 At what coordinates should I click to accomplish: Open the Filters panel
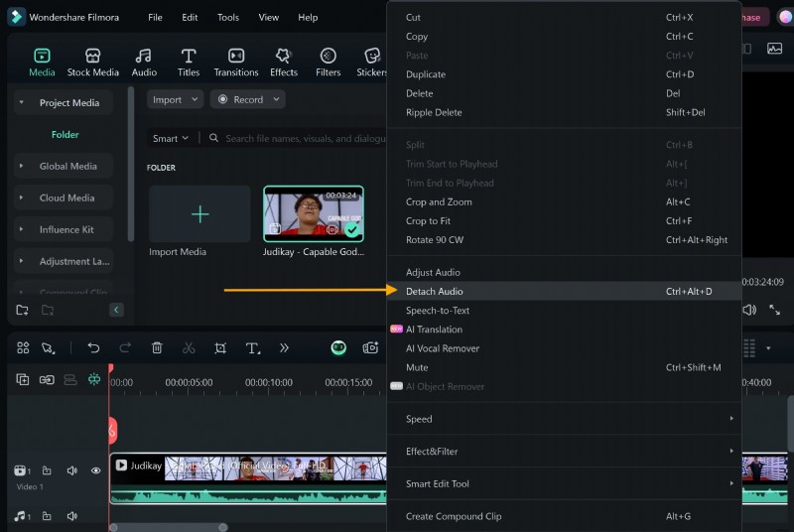coord(328,62)
